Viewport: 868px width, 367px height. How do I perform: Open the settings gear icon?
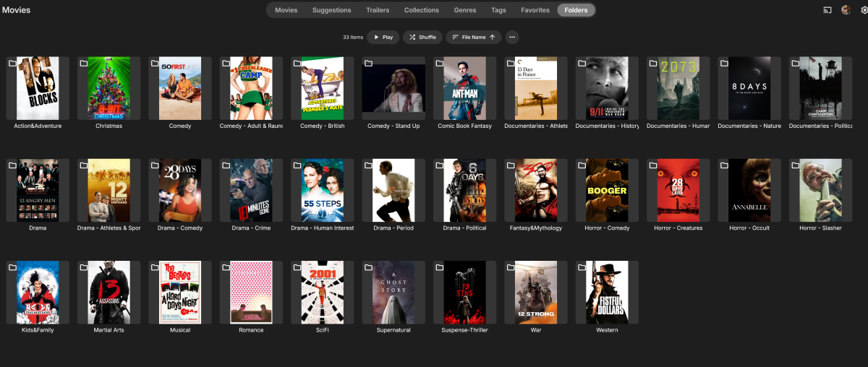(864, 10)
